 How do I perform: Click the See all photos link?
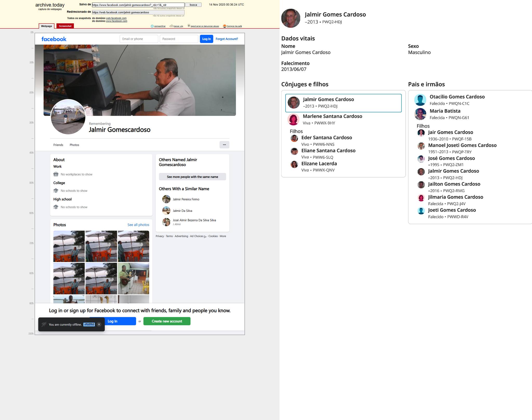point(138,225)
